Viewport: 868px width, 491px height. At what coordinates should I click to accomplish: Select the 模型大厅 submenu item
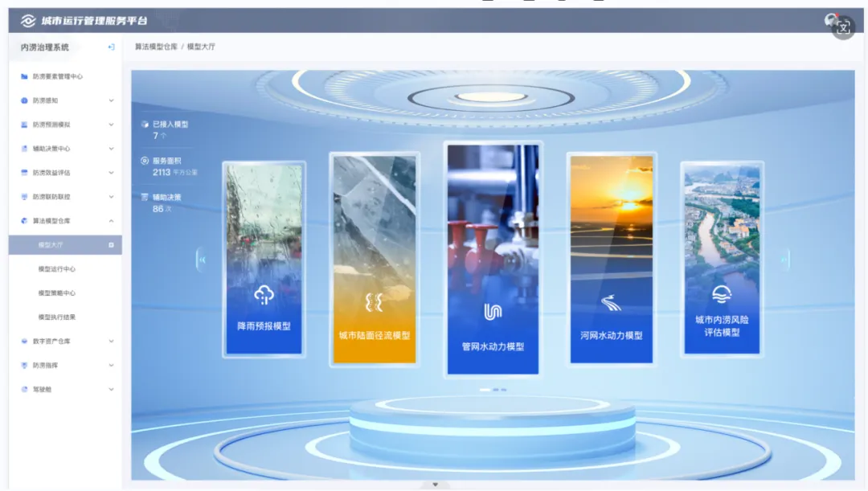tap(65, 244)
